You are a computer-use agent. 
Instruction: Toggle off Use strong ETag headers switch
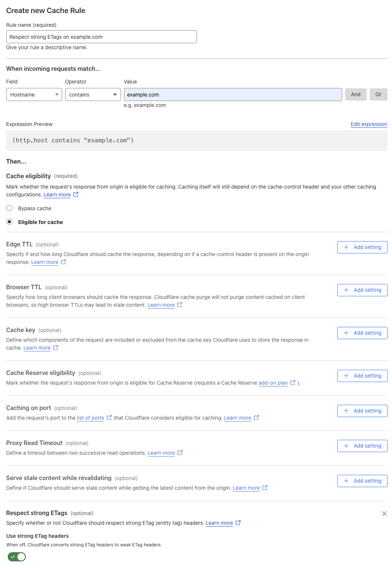click(x=17, y=557)
